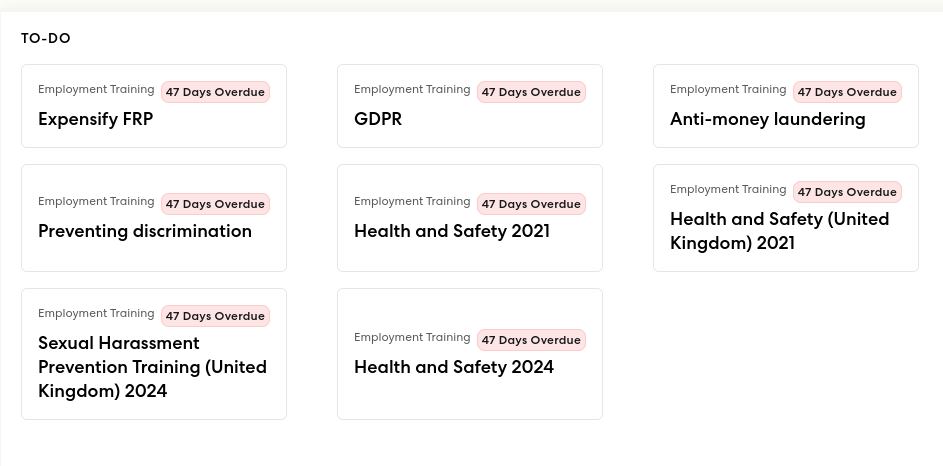Click Employment Training label on Sexual Harassment card
Image resolution: width=943 pixels, height=466 pixels.
[x=96, y=313]
